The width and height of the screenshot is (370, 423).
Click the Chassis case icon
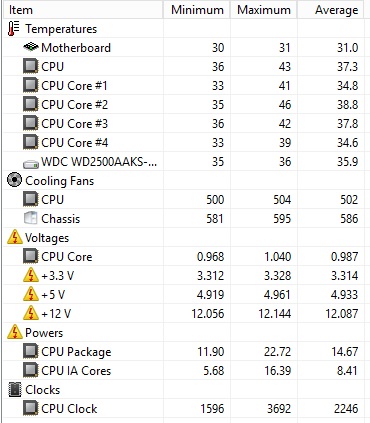(31, 218)
